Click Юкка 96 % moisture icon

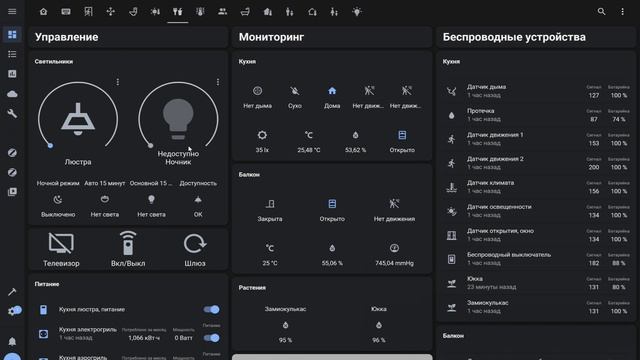[x=379, y=325]
